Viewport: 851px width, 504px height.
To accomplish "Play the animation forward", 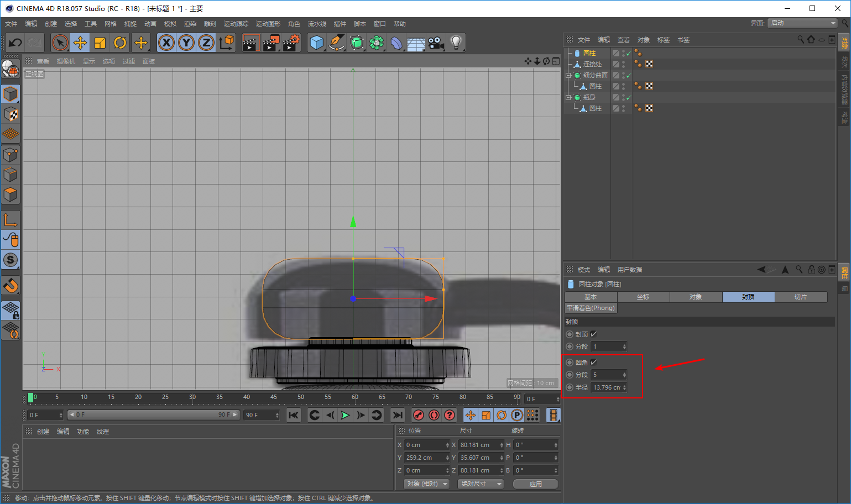I will 345,415.
